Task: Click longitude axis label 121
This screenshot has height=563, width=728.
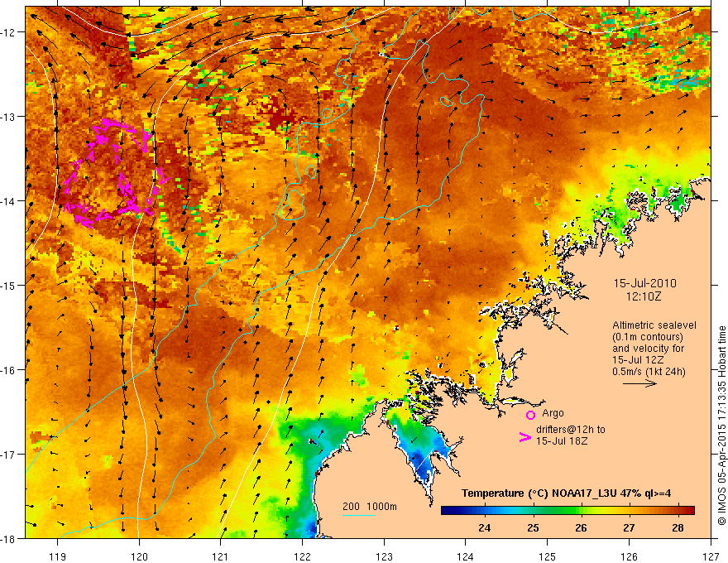Action: (x=220, y=556)
